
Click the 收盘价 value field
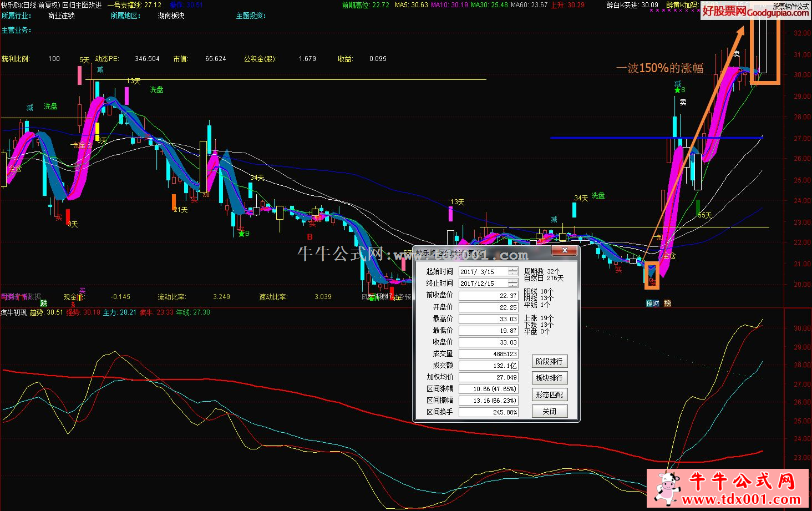(x=489, y=342)
